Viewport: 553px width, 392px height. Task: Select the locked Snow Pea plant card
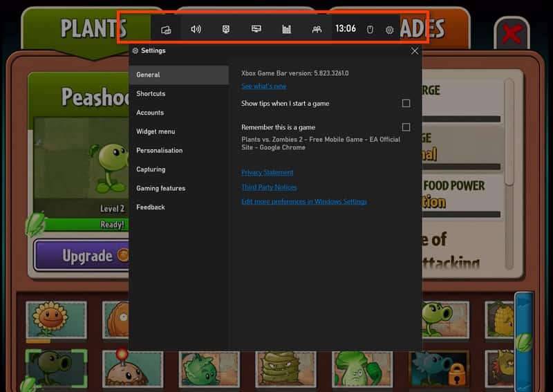coord(439,369)
